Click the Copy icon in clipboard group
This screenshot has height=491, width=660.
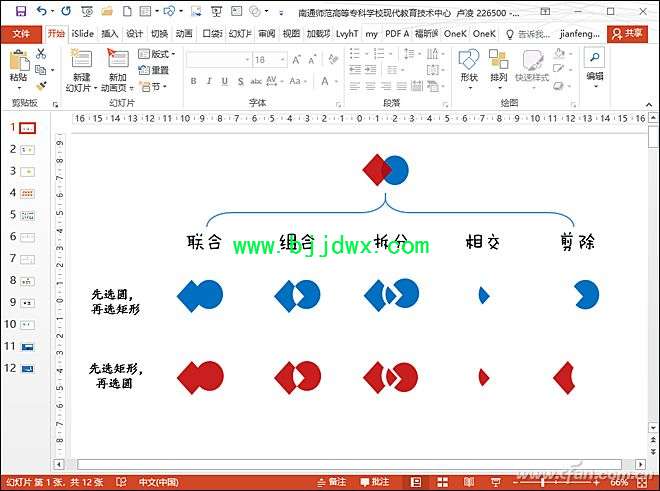click(41, 69)
